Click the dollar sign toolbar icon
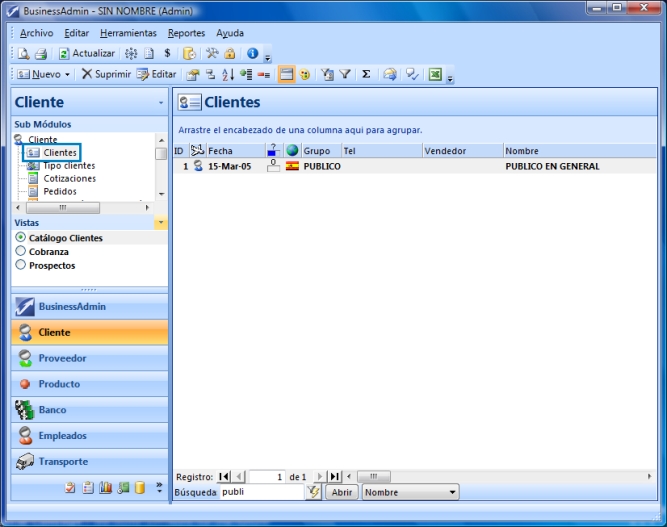Viewport: 667px width, 527px height. pyautogui.click(x=167, y=53)
